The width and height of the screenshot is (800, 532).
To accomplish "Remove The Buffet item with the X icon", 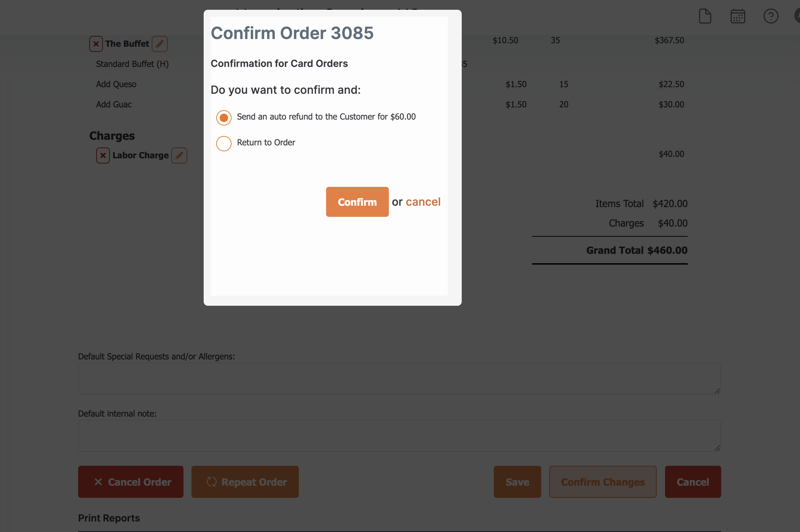I will pos(96,44).
